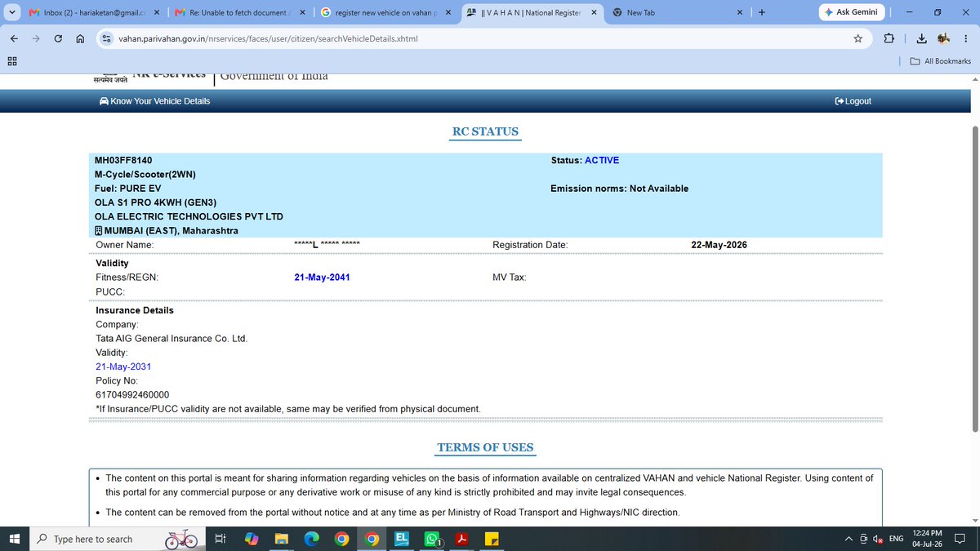Click the Ask Gemini button
Viewport: 980px width, 551px height.
(x=851, y=12)
